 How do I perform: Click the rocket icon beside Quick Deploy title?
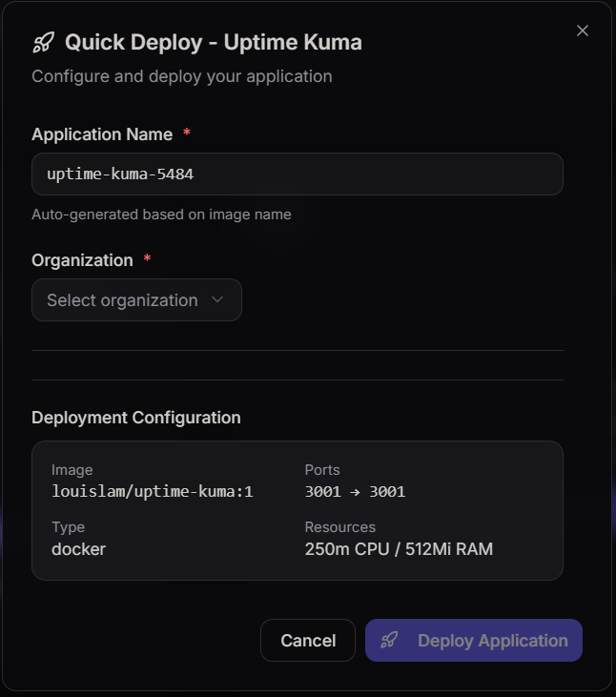44,42
